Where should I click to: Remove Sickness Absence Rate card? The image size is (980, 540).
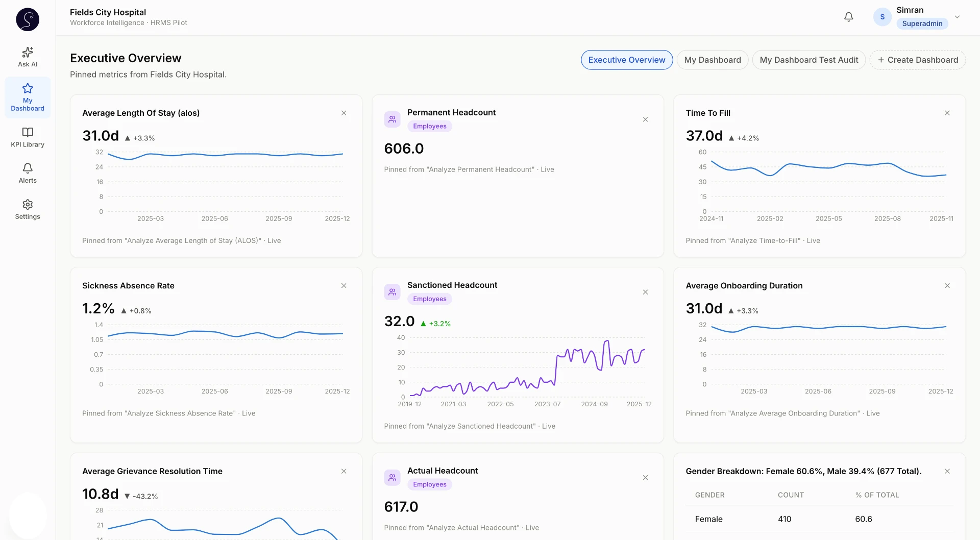pos(344,286)
